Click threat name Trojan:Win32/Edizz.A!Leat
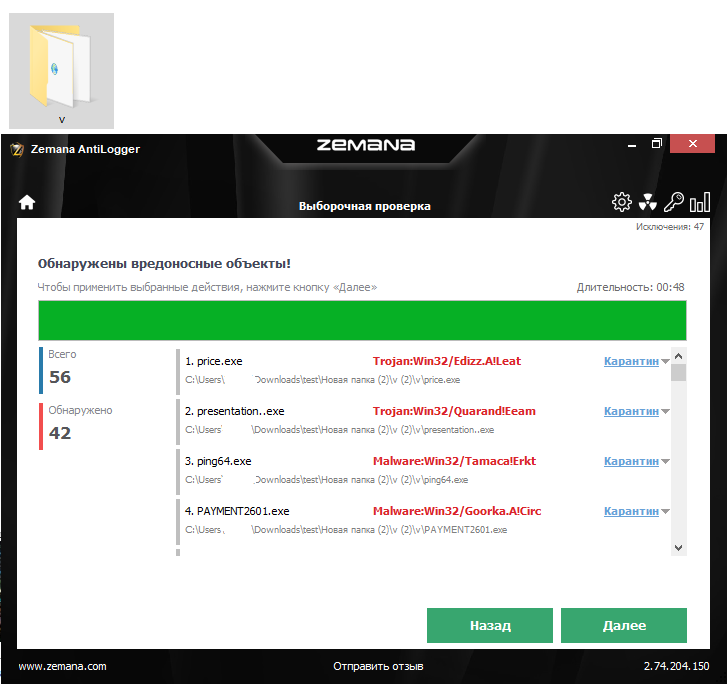This screenshot has height=684, width=727. tap(447, 361)
